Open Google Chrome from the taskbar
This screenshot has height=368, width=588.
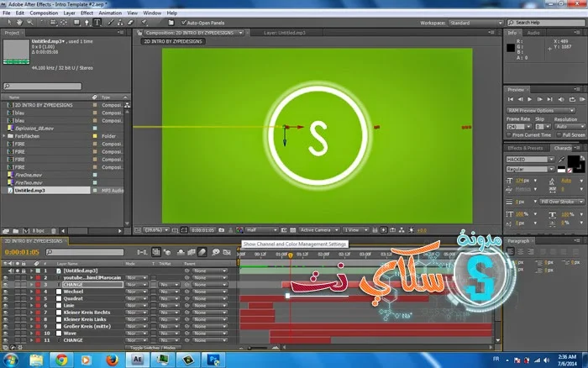(x=61, y=360)
